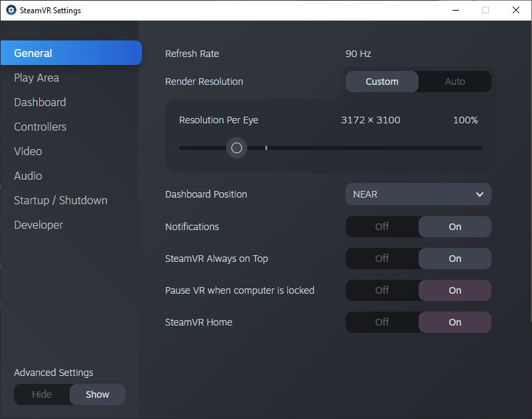Click the Dashboard Position dropdown chevron
The width and height of the screenshot is (532, 419).
(480, 194)
